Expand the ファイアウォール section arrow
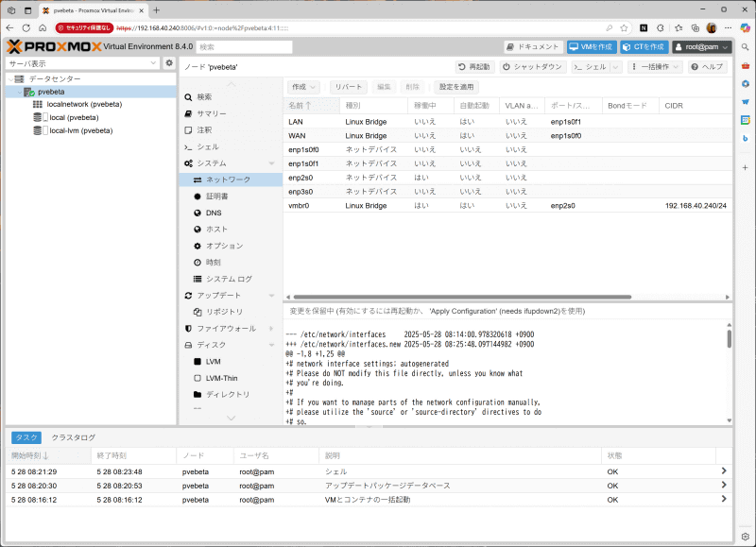 271,329
